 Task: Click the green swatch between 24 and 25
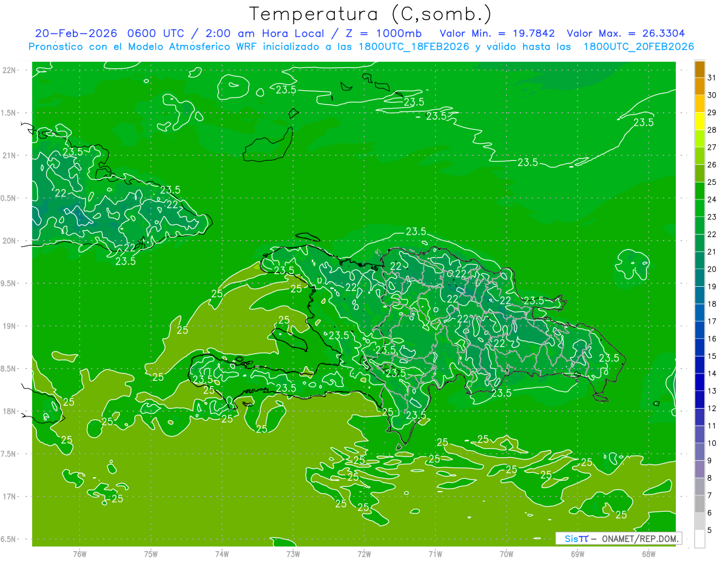699,191
